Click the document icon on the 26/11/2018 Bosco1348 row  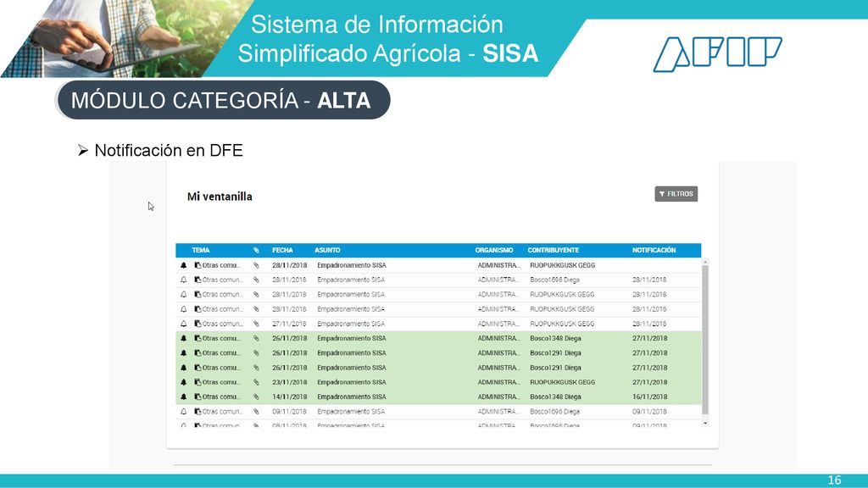click(x=198, y=338)
